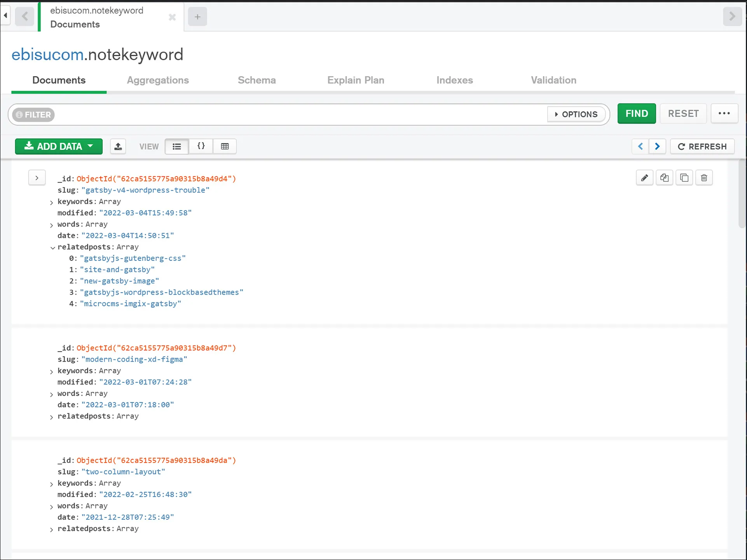Click the REFRESH button
The width and height of the screenshot is (747, 560).
click(x=702, y=146)
